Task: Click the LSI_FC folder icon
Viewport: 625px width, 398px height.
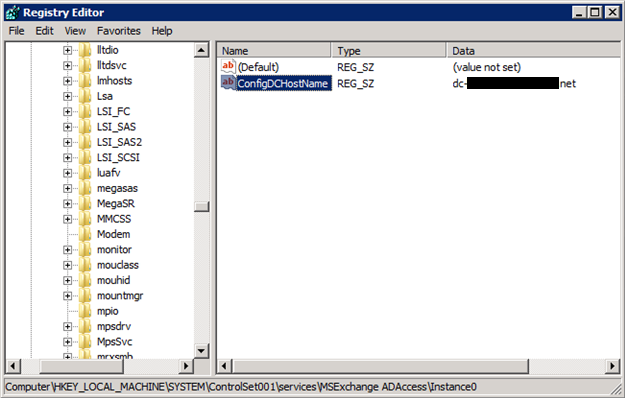Action: coord(85,112)
